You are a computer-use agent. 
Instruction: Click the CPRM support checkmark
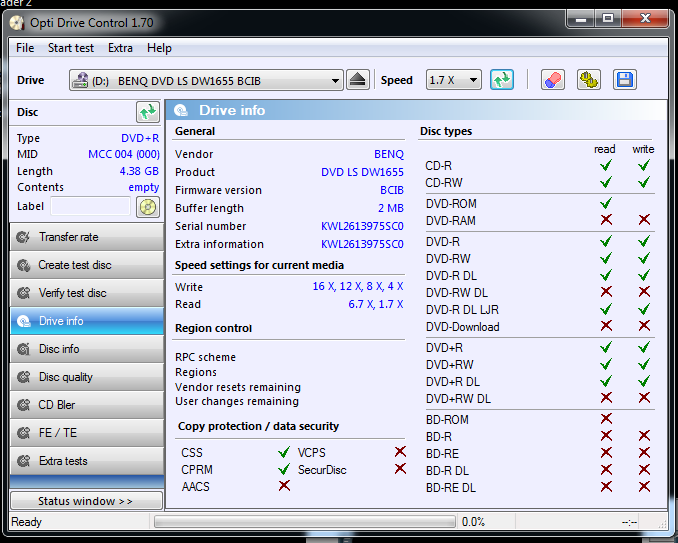point(284,470)
